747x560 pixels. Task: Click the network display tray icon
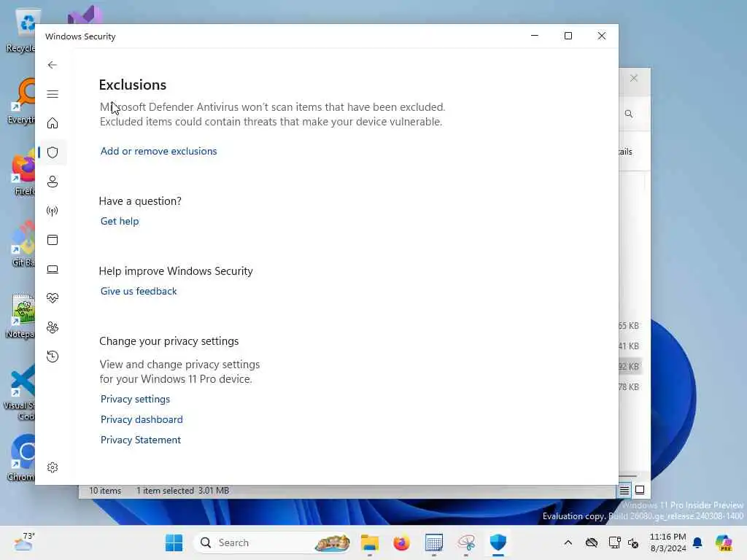(614, 542)
